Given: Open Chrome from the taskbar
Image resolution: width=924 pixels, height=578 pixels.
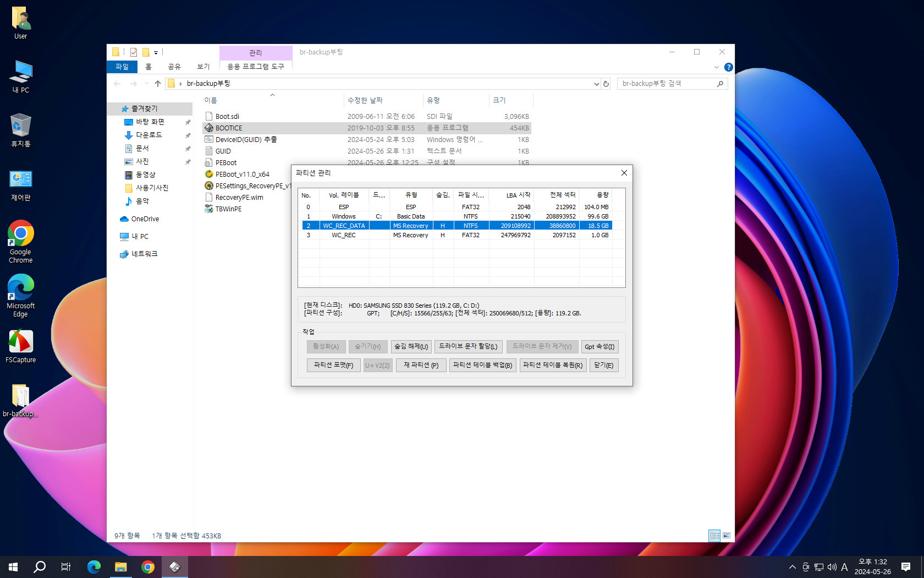Looking at the screenshot, I should (148, 567).
